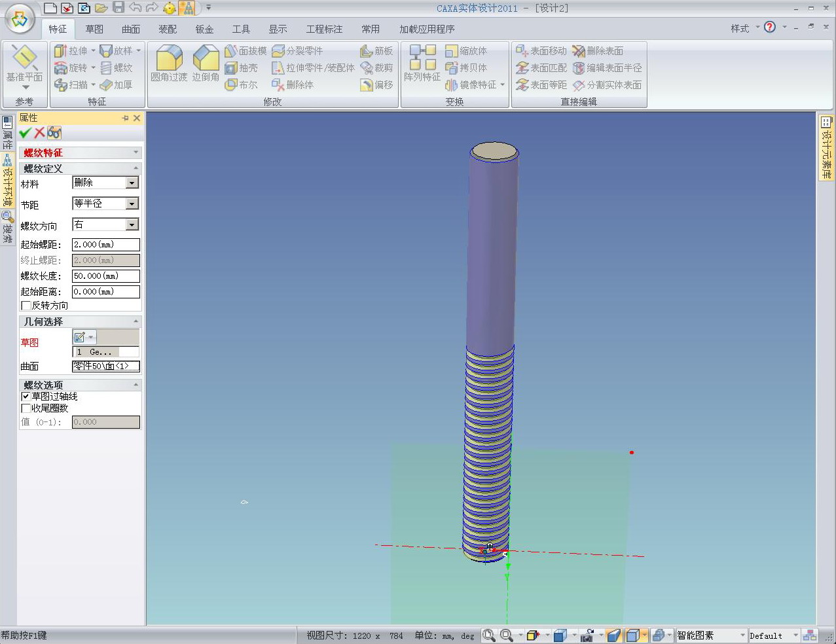This screenshot has width=836, height=644.
Task: Confirm thread feature with green checkmark
Action: point(25,133)
